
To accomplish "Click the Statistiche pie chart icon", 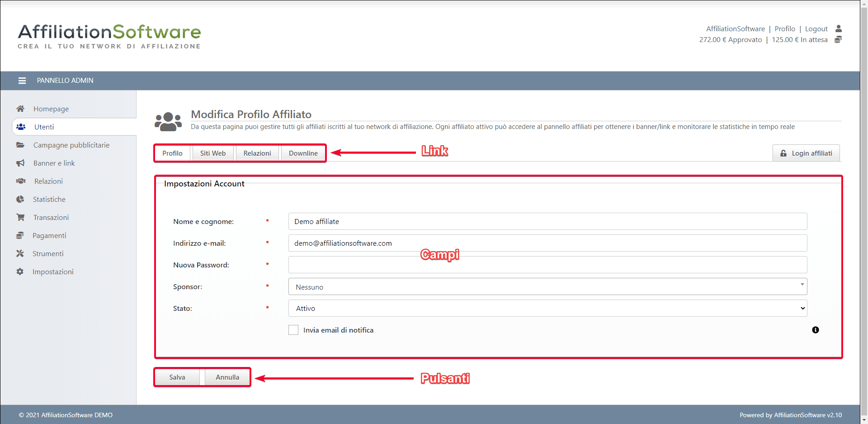I will point(20,199).
